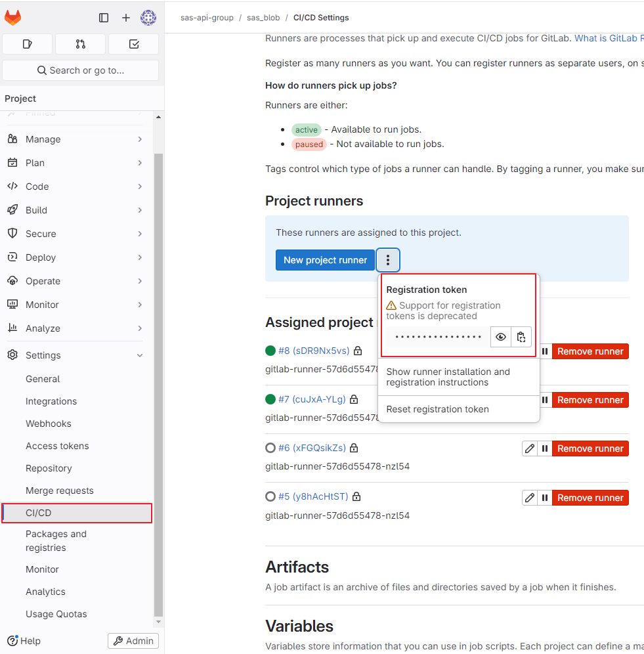Open sas_blob breadcrumb
Image resolution: width=644 pixels, height=654 pixels.
click(x=263, y=18)
